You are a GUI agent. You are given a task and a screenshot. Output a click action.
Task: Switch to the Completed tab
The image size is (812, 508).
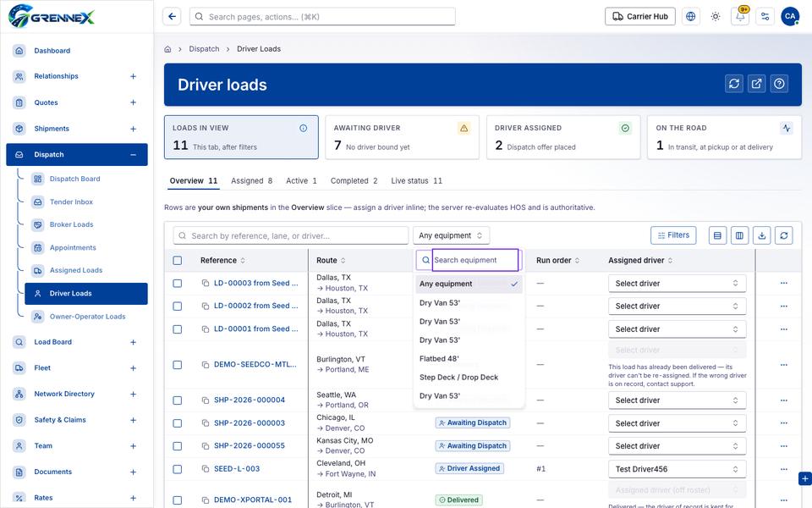click(354, 181)
